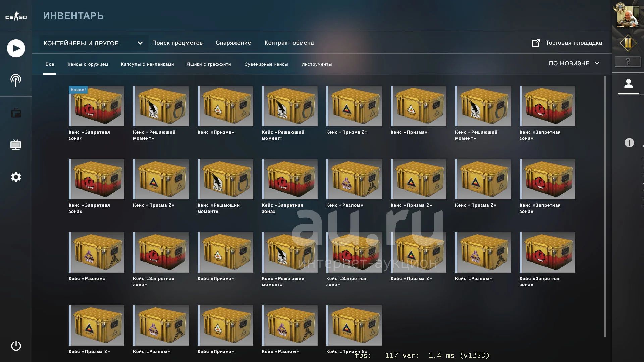Select first case in bottom row
644x362 pixels.
coord(97,325)
